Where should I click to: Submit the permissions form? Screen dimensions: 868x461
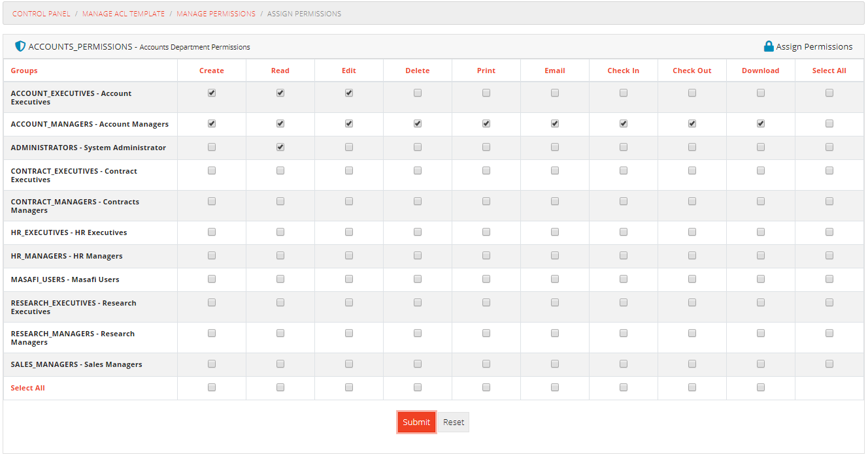pyautogui.click(x=416, y=422)
